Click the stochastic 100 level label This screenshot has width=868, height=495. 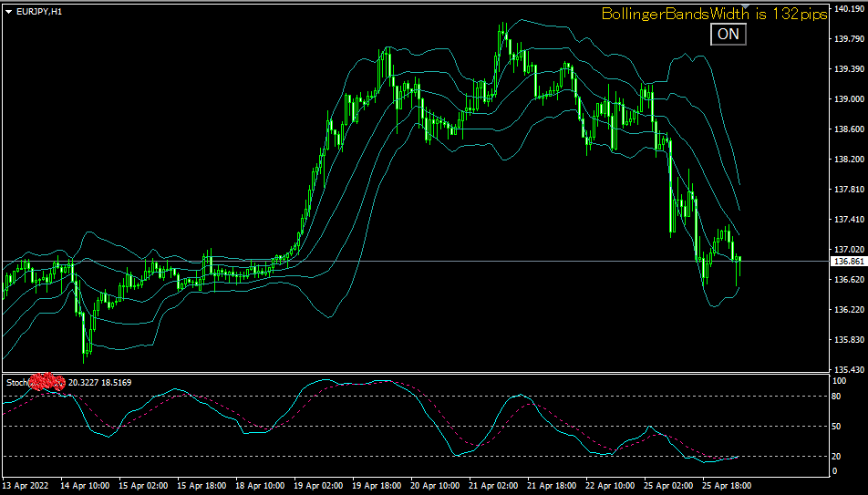[839, 381]
